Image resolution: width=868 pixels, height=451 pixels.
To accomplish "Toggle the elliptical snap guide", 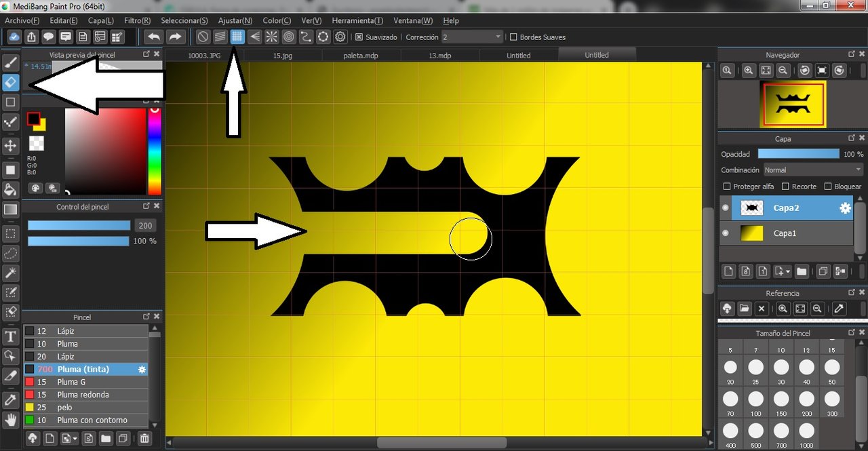I will (x=323, y=37).
